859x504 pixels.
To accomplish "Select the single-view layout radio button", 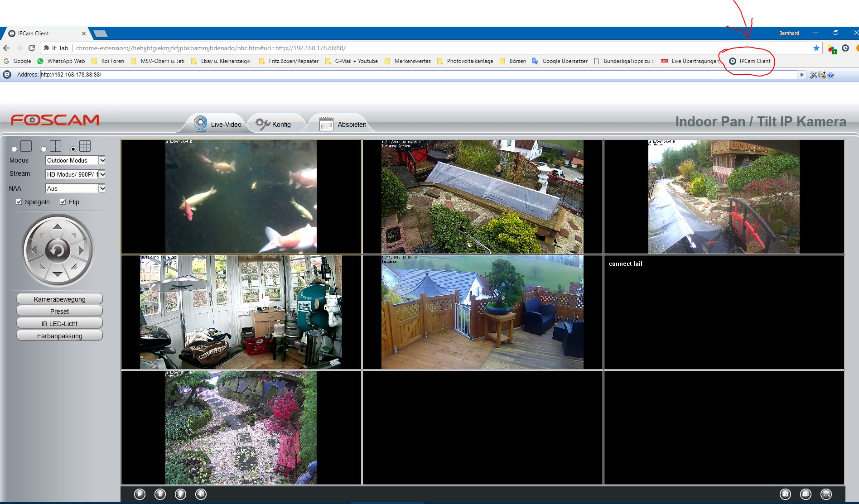I will coord(14,149).
